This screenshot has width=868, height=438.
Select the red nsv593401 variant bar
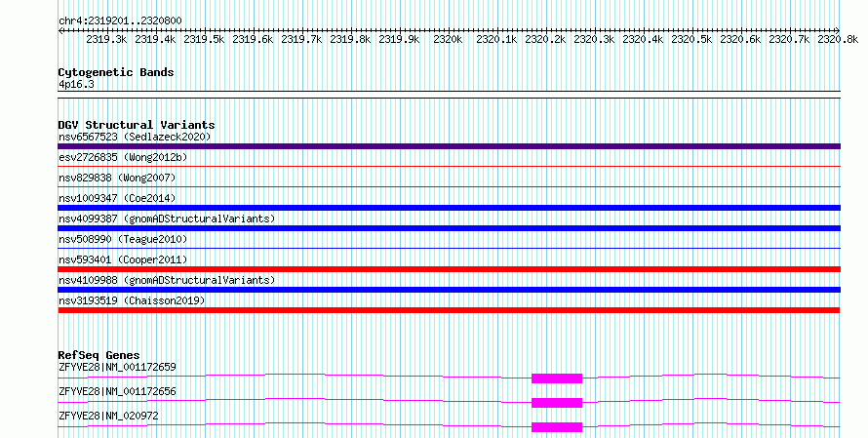(449, 269)
